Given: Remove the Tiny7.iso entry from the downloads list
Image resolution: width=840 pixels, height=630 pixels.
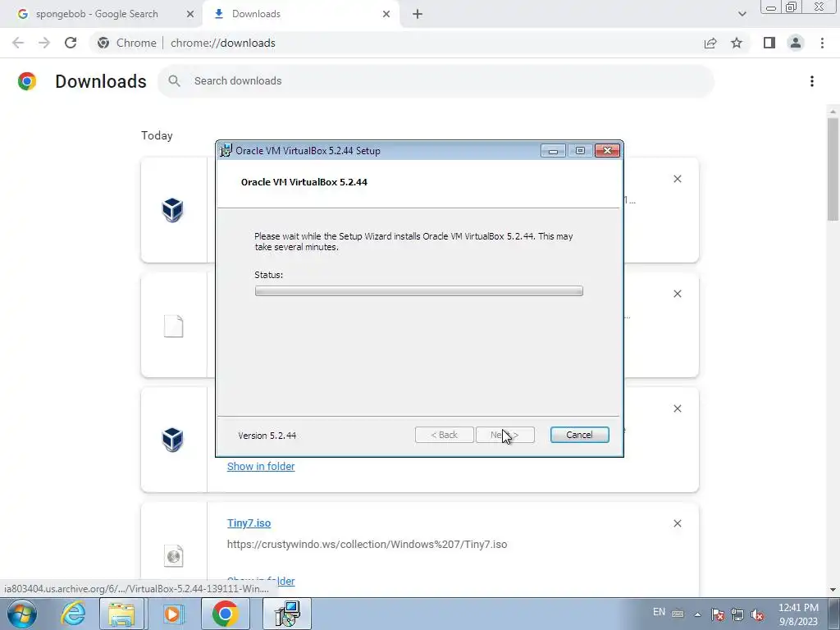Looking at the screenshot, I should click(x=677, y=523).
